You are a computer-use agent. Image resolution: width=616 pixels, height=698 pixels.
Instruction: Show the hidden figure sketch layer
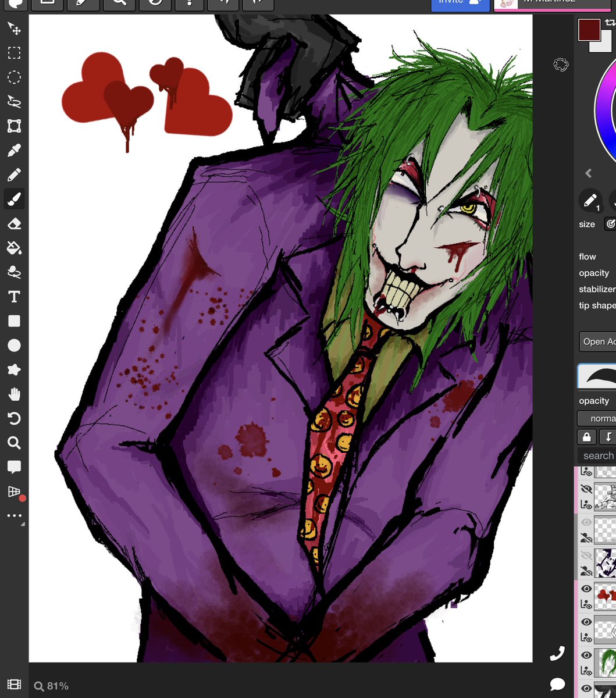point(586,490)
